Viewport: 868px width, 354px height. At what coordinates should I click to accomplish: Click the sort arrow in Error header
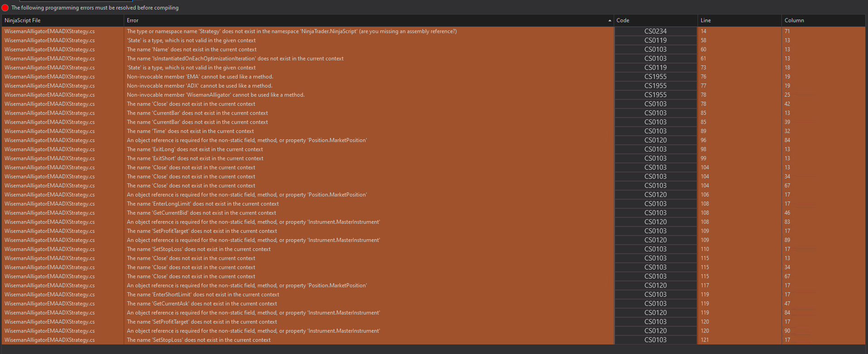pos(610,20)
